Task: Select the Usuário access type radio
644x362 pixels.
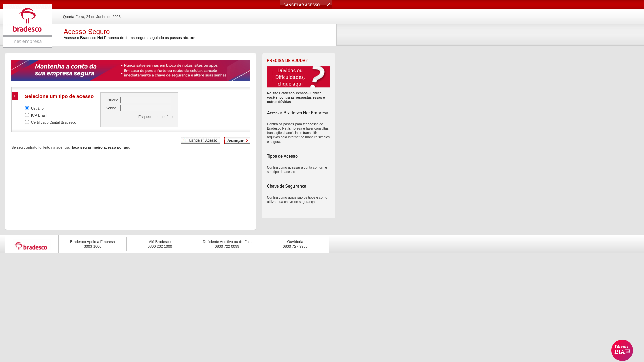Action: click(27, 108)
